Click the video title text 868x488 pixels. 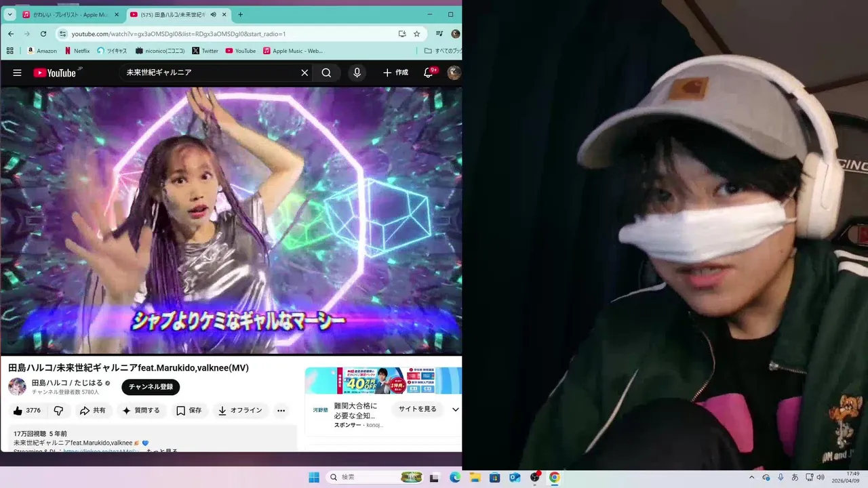129,368
